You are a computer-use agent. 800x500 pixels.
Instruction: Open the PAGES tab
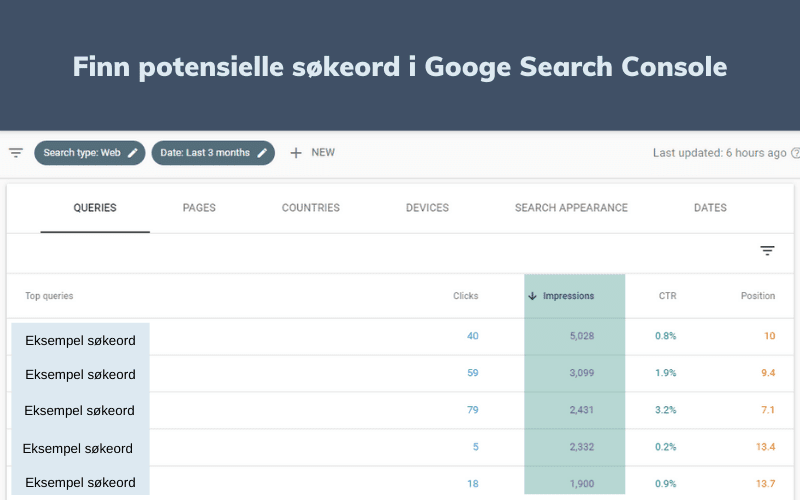coord(199,208)
